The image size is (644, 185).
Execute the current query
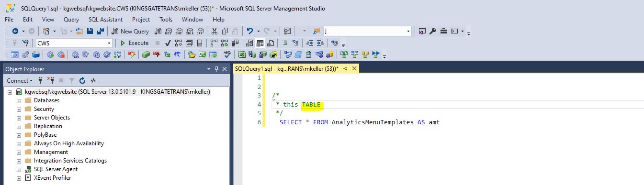134,43
